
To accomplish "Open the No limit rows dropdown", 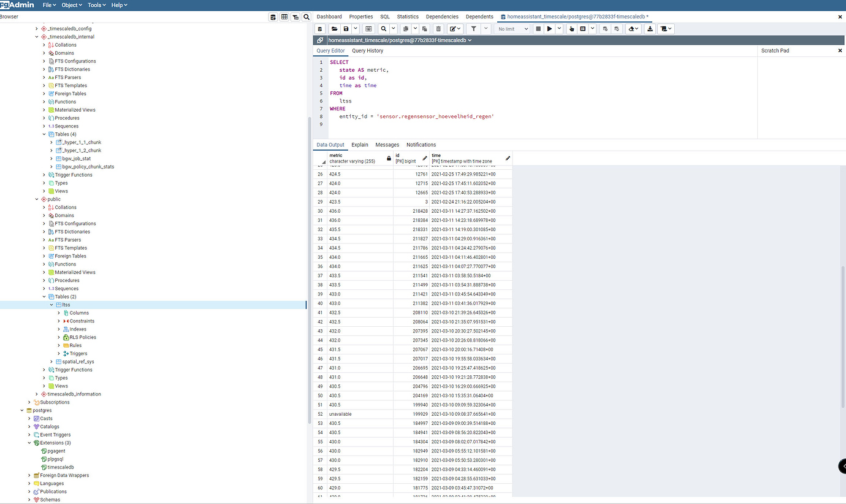I will [x=513, y=29].
